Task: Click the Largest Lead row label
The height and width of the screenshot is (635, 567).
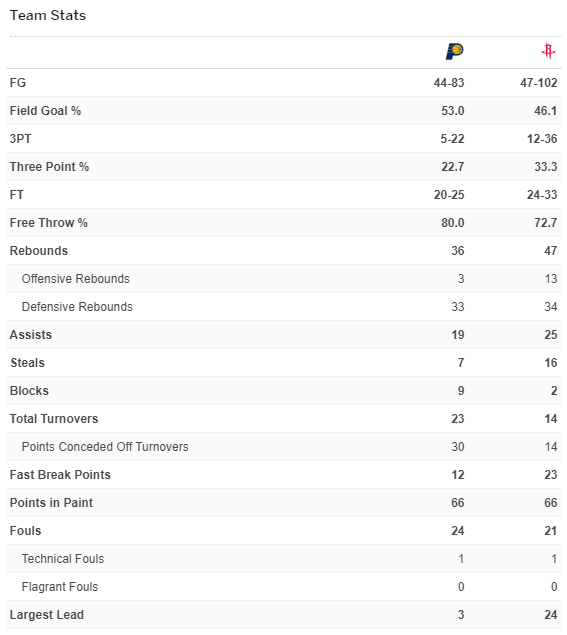Action: (47, 614)
